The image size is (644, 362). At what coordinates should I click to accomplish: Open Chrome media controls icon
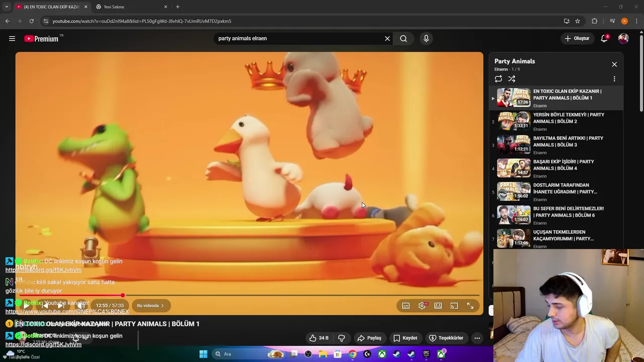coord(612,21)
